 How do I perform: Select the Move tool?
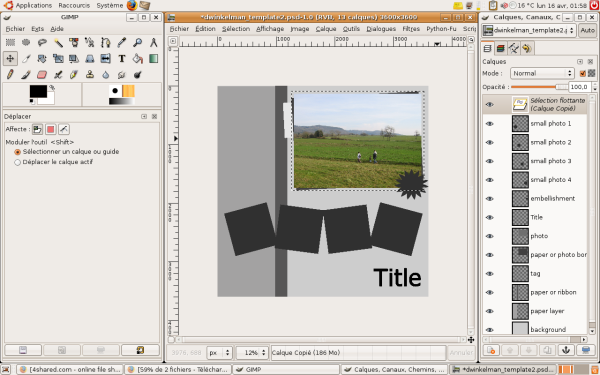10,59
